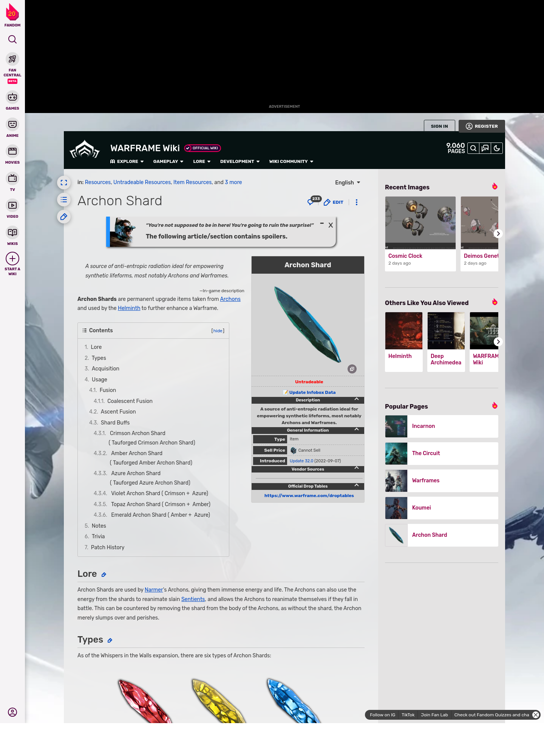Open Lore navigation dropdown
Viewport: 544px width, 756px height.
(202, 161)
